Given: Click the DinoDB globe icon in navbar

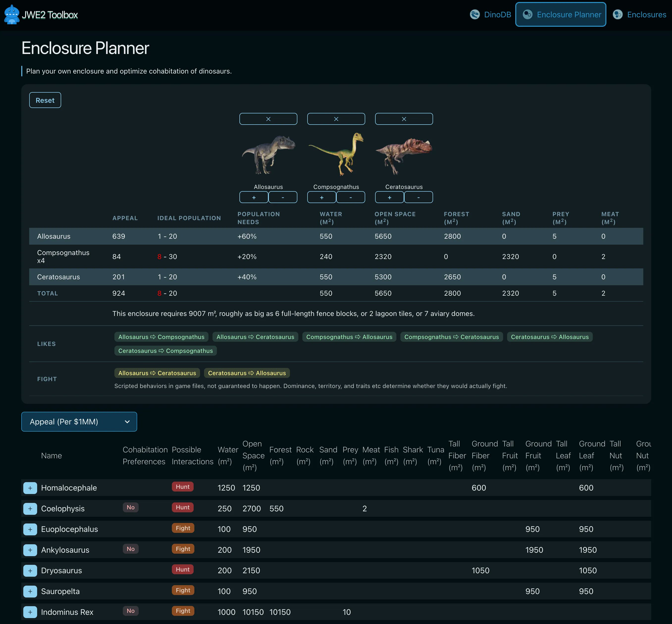Looking at the screenshot, I should [475, 15].
